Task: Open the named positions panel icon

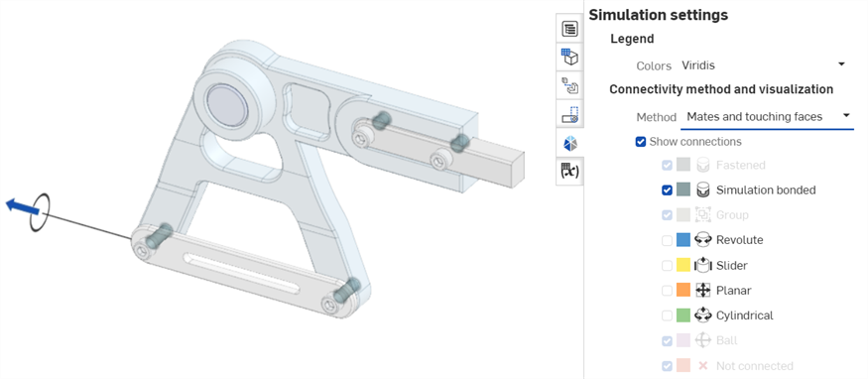Action: click(x=569, y=114)
